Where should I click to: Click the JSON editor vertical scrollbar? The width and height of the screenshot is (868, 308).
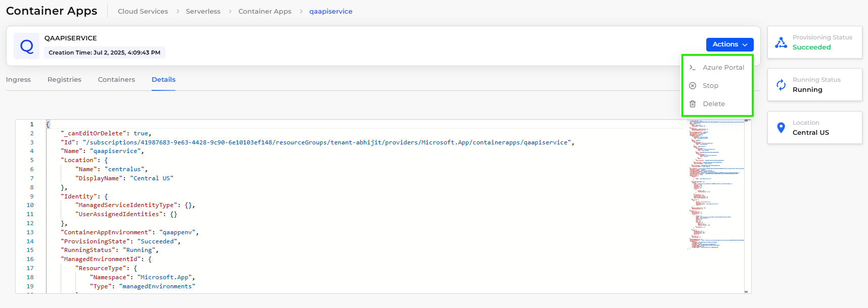(x=747, y=206)
